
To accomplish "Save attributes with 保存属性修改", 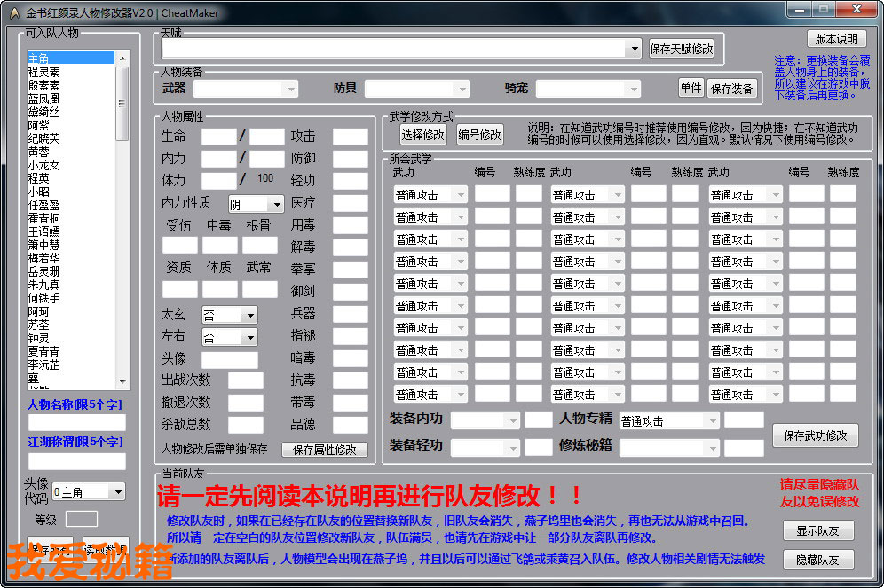I will (325, 450).
